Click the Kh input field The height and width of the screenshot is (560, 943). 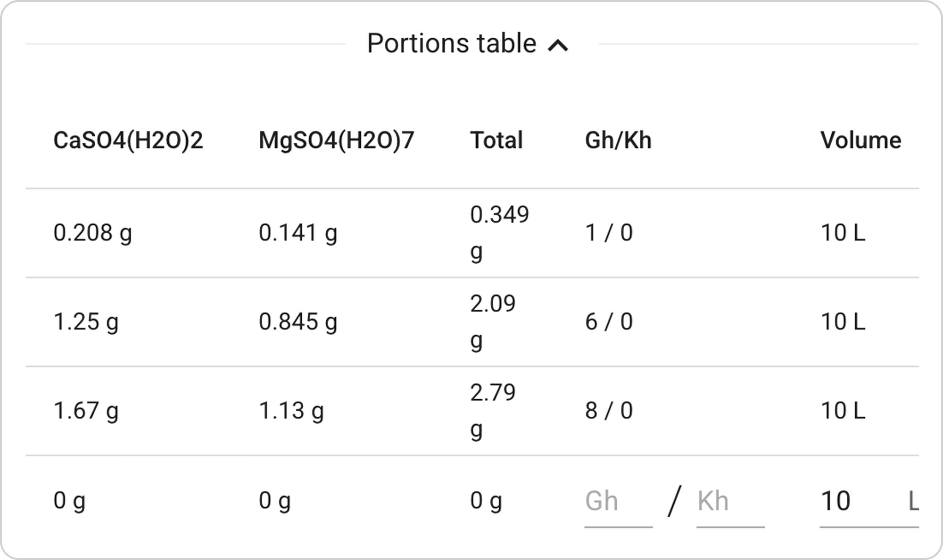(730, 501)
